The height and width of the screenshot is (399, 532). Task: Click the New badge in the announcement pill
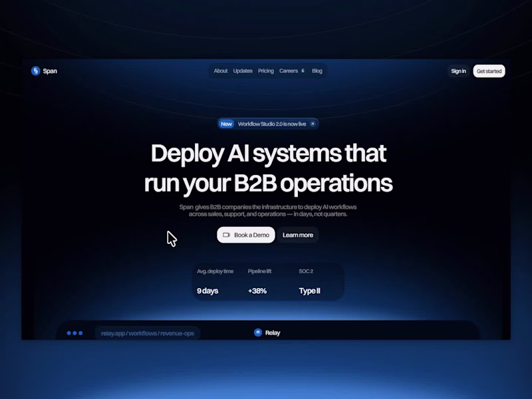(226, 124)
